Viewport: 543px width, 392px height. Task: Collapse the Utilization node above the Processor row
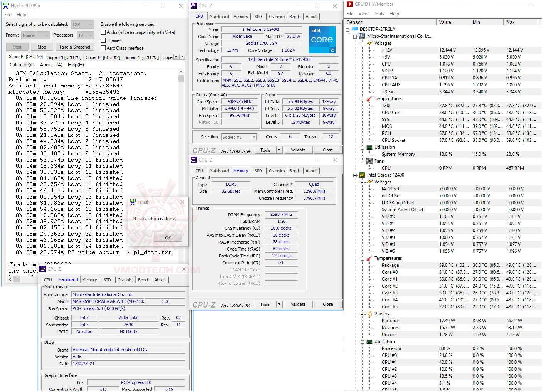(363, 342)
